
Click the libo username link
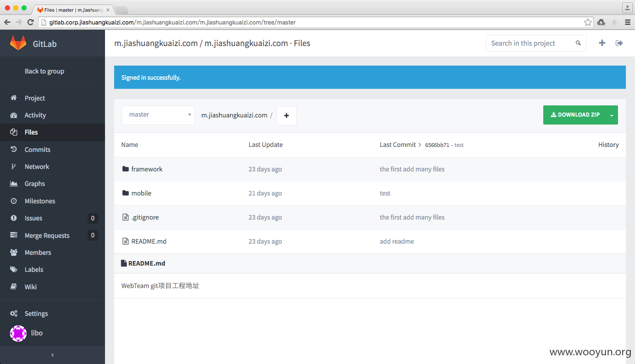tap(37, 333)
